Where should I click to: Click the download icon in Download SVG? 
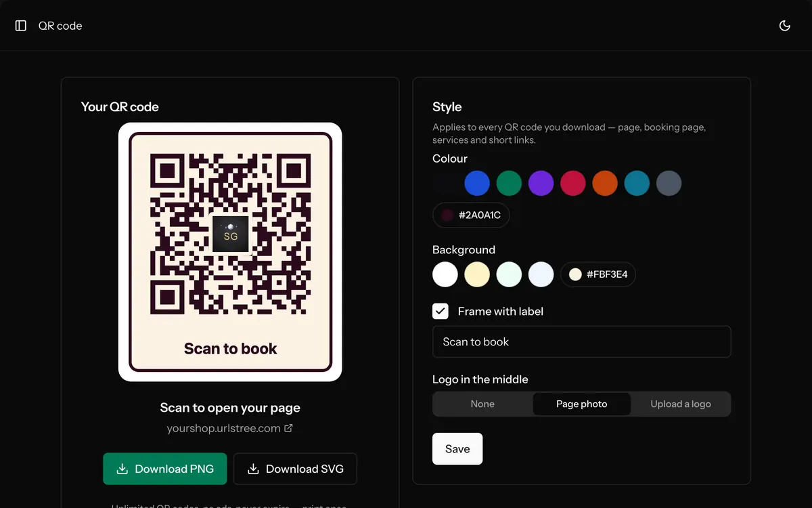(253, 469)
